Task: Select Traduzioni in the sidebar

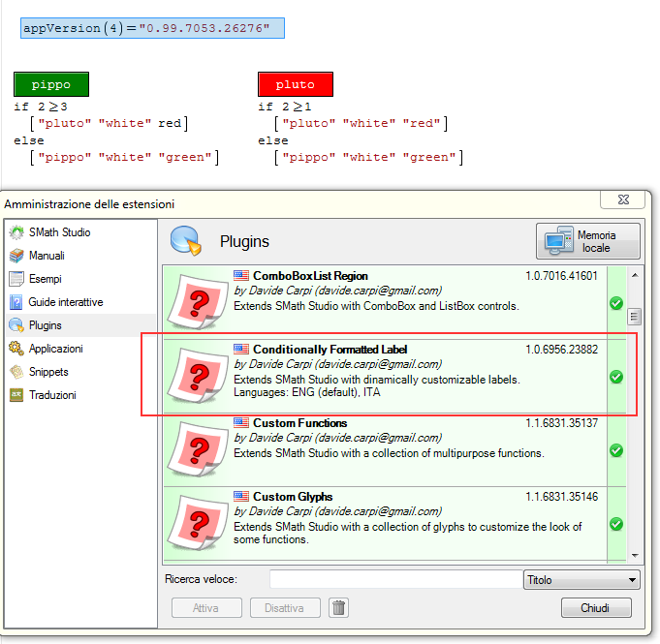Action: (52, 395)
